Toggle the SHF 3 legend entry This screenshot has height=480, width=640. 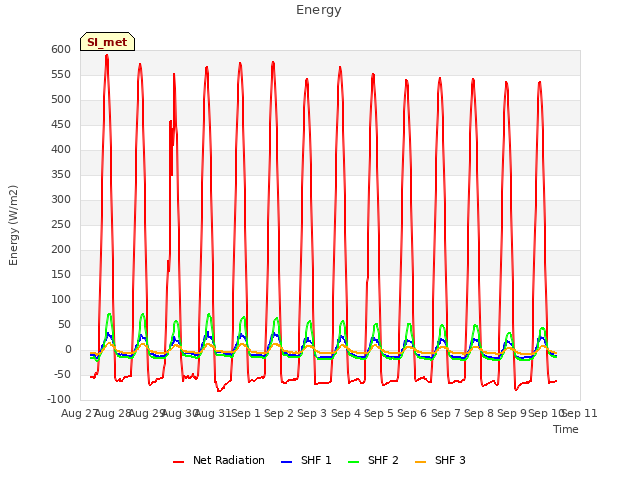point(440,460)
